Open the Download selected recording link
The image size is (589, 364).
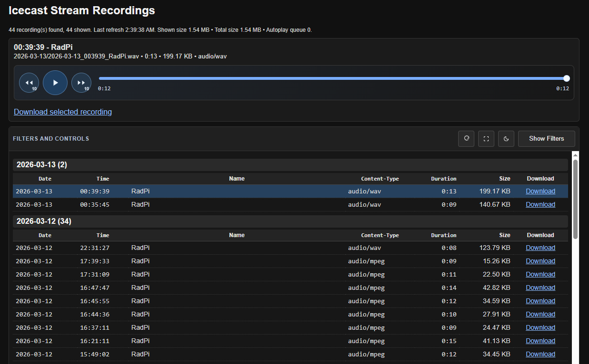(x=63, y=112)
